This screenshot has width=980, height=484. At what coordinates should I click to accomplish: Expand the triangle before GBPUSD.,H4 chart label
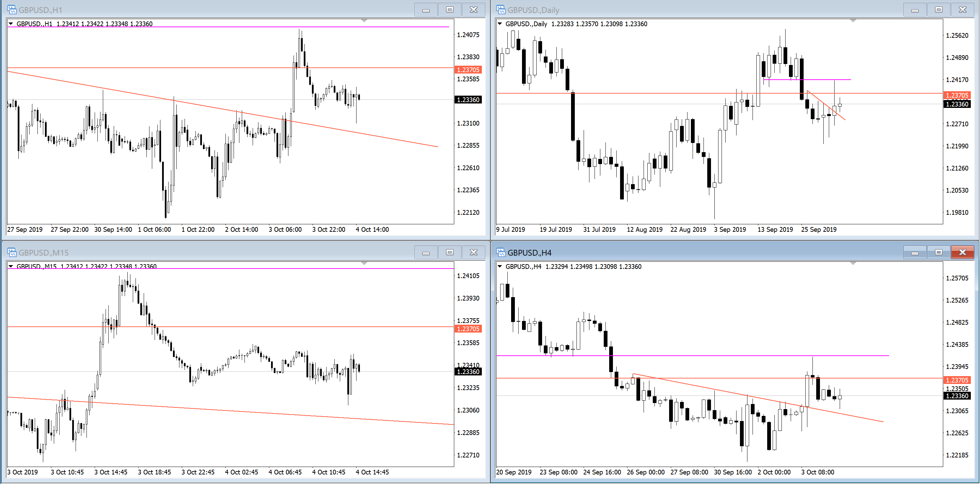pos(500,267)
